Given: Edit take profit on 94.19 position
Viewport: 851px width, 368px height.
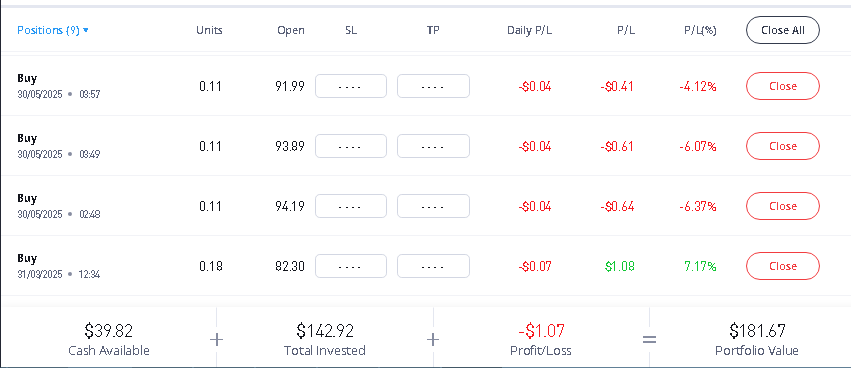Looking at the screenshot, I should coord(433,206).
